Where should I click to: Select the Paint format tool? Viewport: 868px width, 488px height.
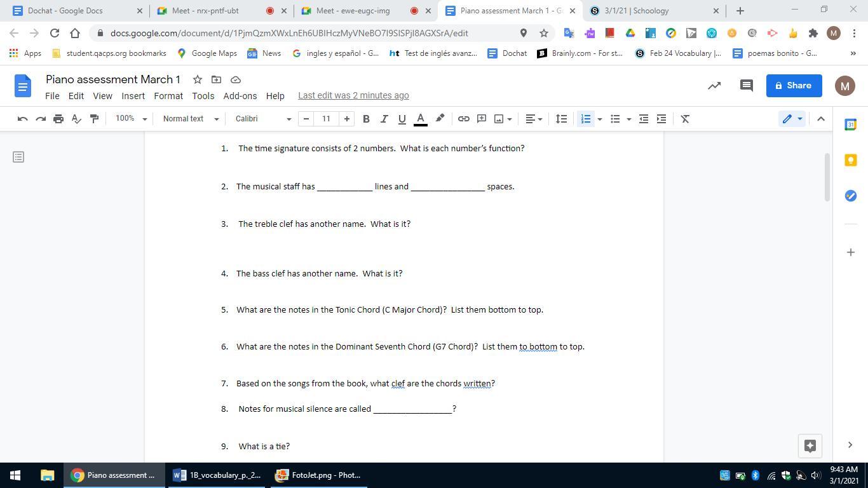(94, 119)
